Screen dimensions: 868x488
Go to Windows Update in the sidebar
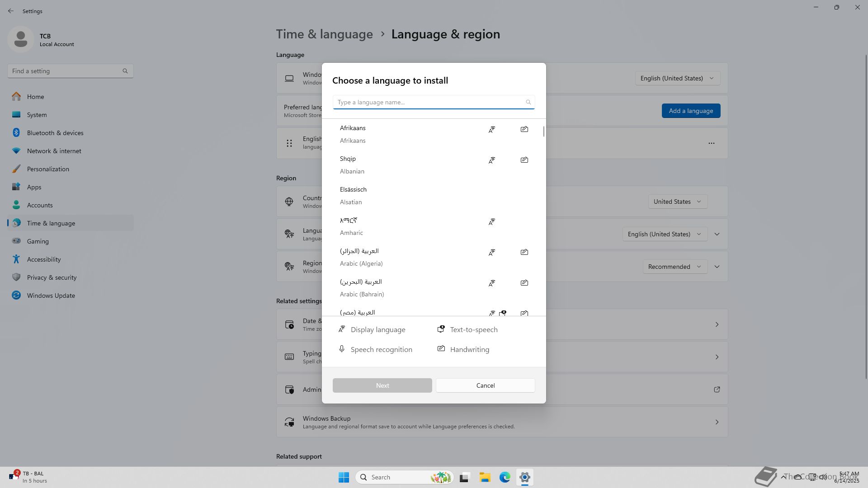(x=51, y=296)
